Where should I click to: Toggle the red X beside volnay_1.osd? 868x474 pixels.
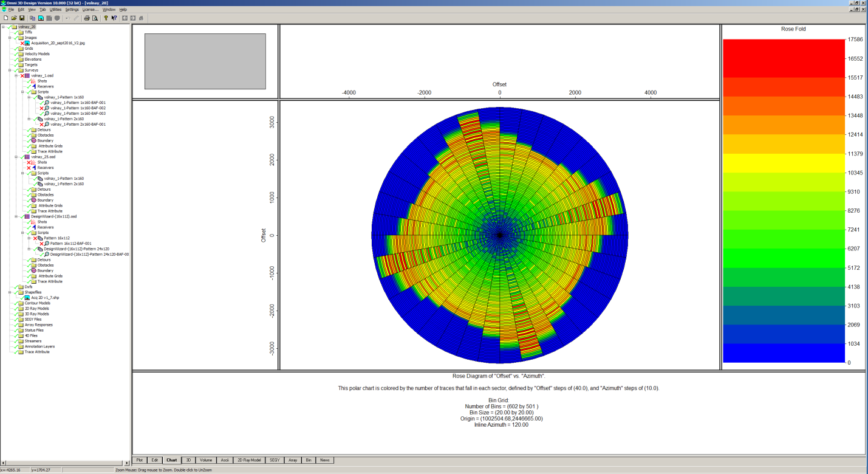click(x=22, y=76)
